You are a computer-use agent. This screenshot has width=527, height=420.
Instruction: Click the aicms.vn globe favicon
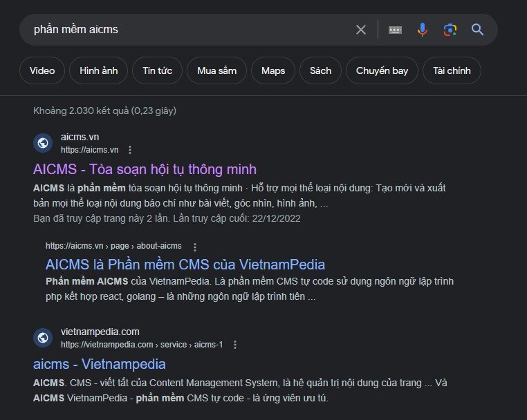43,143
